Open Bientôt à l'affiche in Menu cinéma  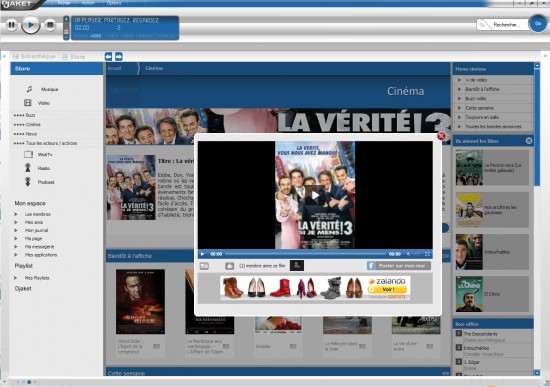[482, 89]
